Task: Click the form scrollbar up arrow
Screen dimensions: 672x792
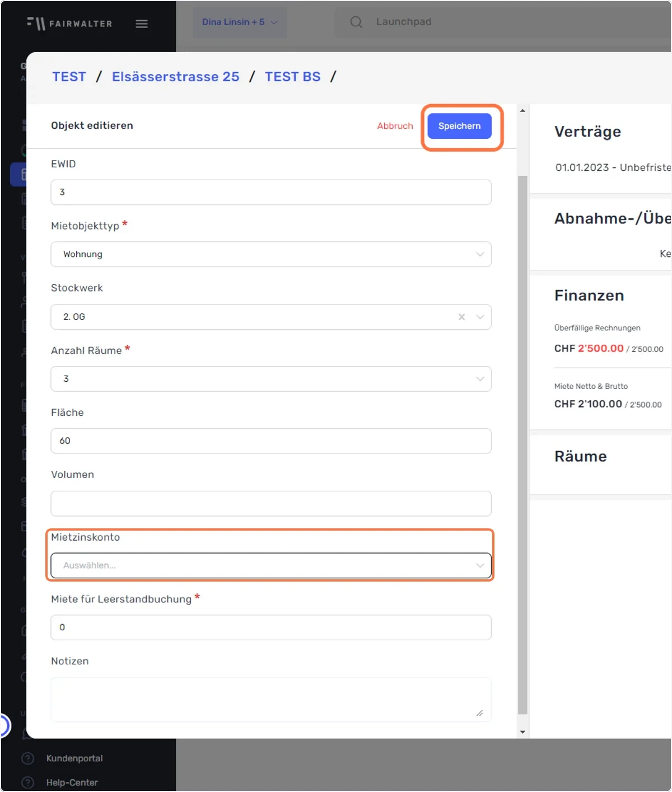Action: (522, 110)
